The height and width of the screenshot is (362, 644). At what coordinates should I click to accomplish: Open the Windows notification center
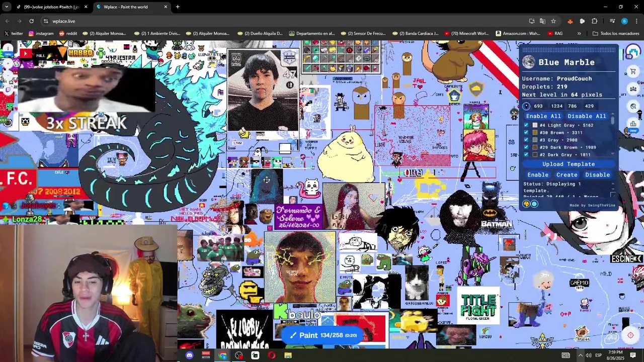[633, 355]
